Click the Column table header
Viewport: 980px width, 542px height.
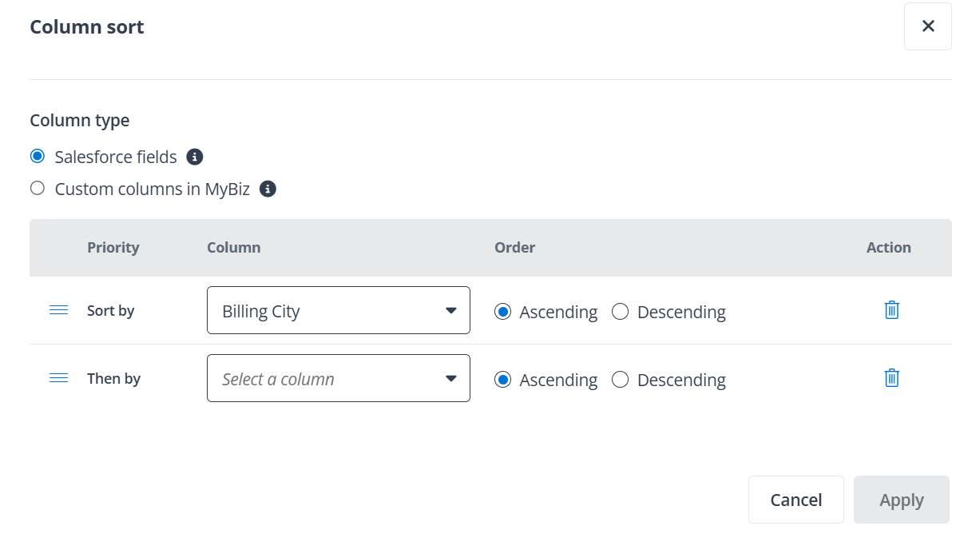(x=233, y=247)
